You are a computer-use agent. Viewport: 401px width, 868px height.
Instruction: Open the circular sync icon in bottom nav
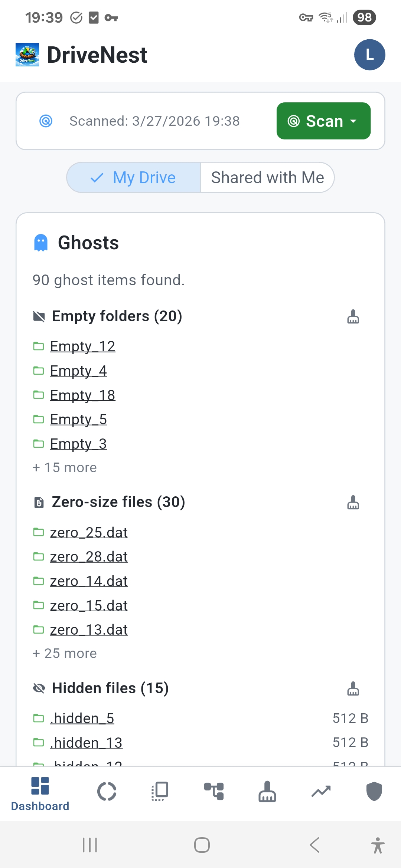tap(107, 792)
